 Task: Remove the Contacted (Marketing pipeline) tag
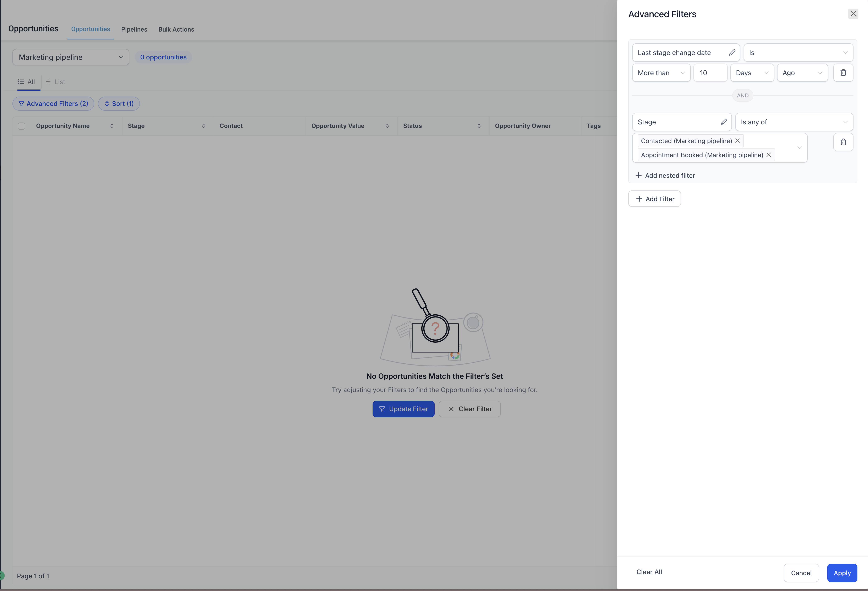click(737, 141)
